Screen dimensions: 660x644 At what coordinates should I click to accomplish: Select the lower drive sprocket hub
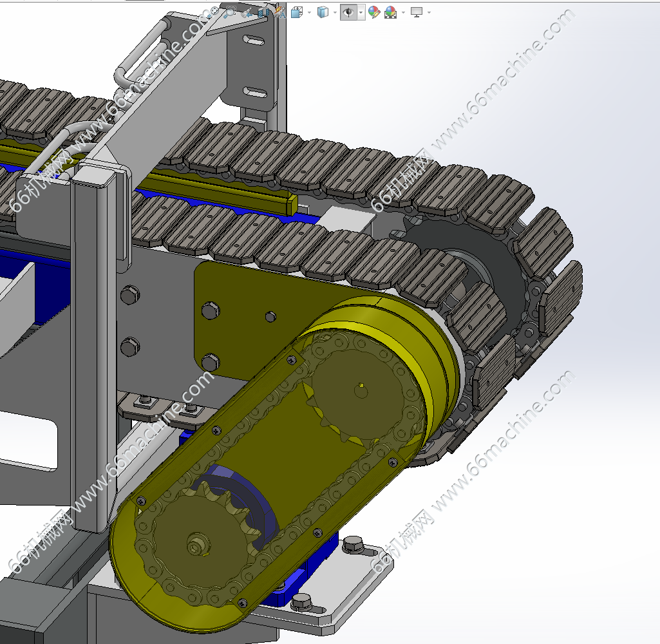pyautogui.click(x=195, y=546)
